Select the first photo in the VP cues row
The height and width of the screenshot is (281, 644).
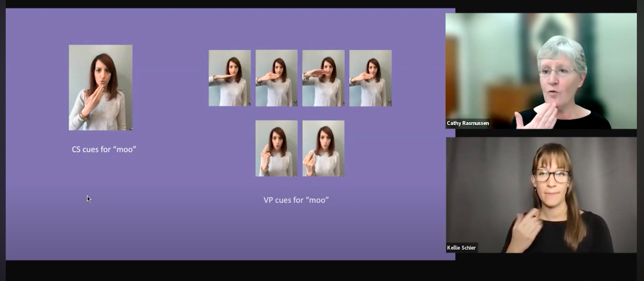[x=230, y=78]
